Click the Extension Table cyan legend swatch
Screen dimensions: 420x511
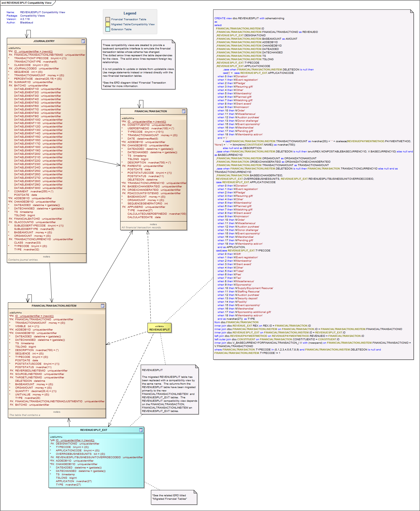108,29
